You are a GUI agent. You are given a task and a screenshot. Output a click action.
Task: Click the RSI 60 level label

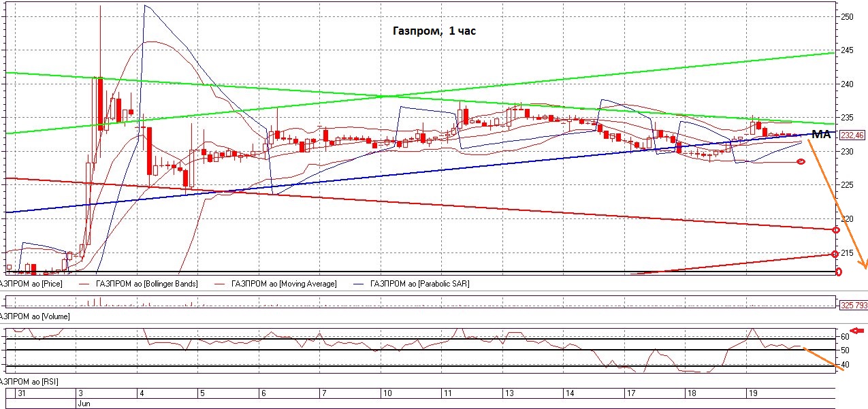[x=844, y=337]
